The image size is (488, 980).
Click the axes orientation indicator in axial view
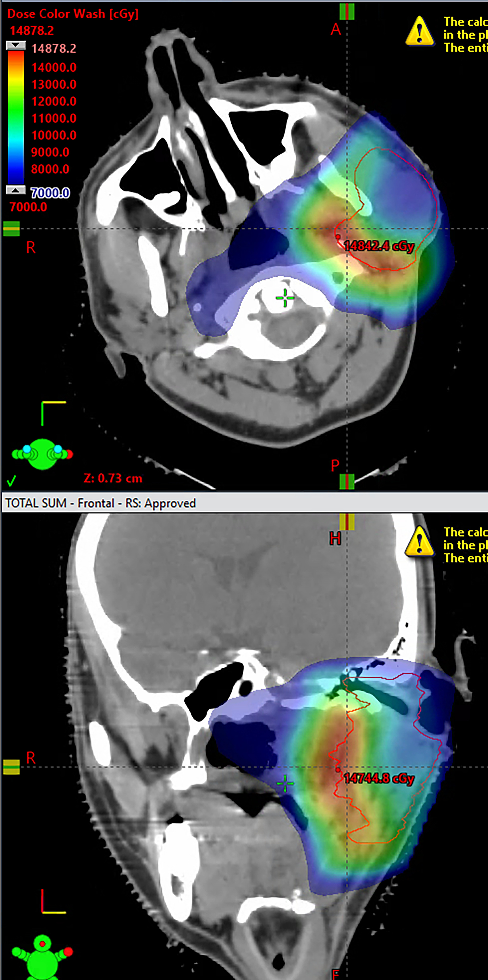(53, 413)
